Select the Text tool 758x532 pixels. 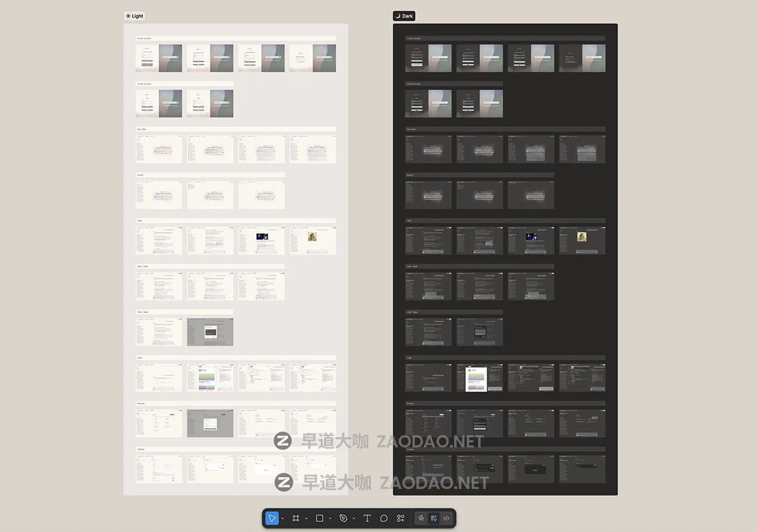pyautogui.click(x=367, y=518)
